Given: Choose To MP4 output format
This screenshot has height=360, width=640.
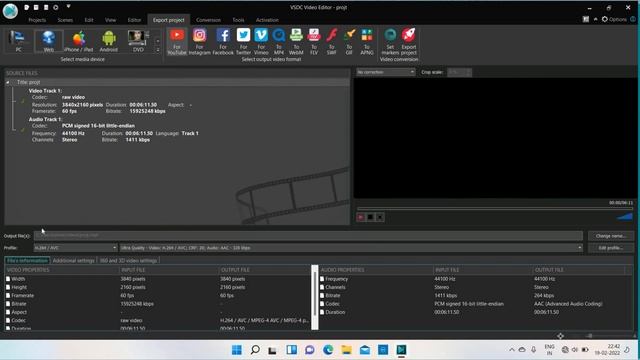Looking at the screenshot, I should tap(279, 42).
